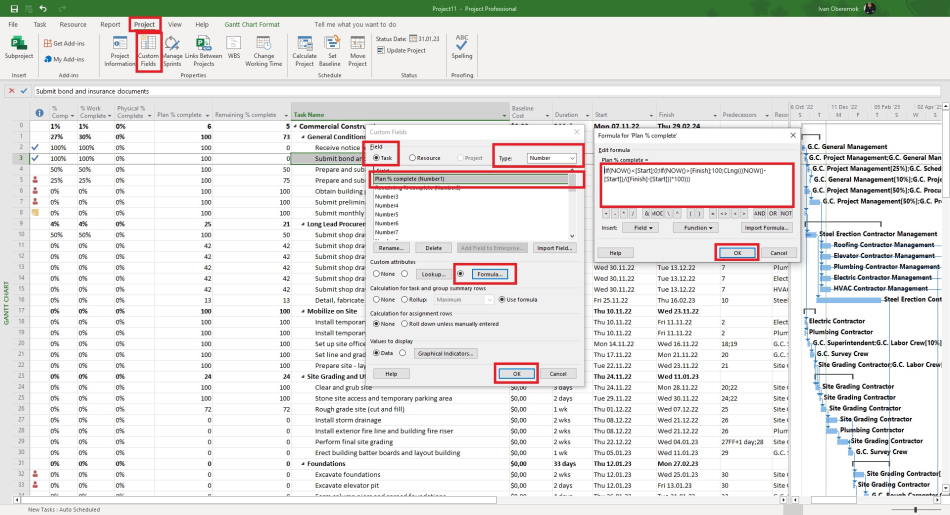The width and height of the screenshot is (950, 515).
Task: Select Roll down unless manually entered
Action: pyautogui.click(x=404, y=324)
